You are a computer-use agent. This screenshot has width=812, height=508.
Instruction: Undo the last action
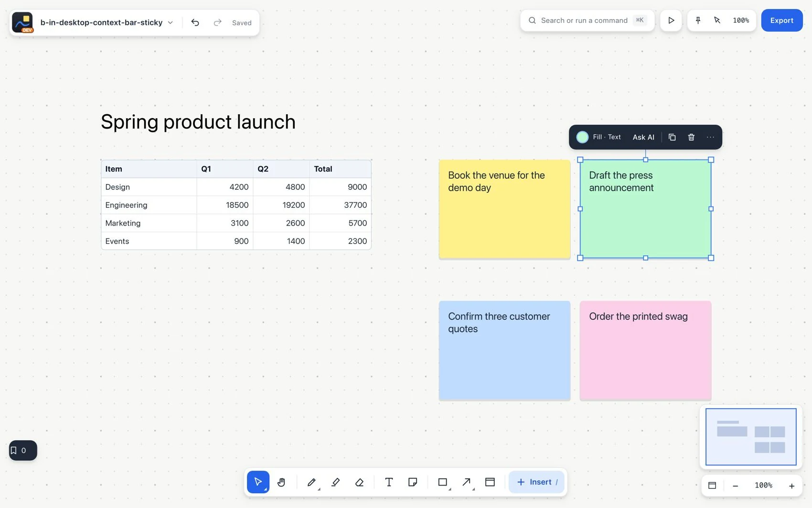pyautogui.click(x=195, y=22)
